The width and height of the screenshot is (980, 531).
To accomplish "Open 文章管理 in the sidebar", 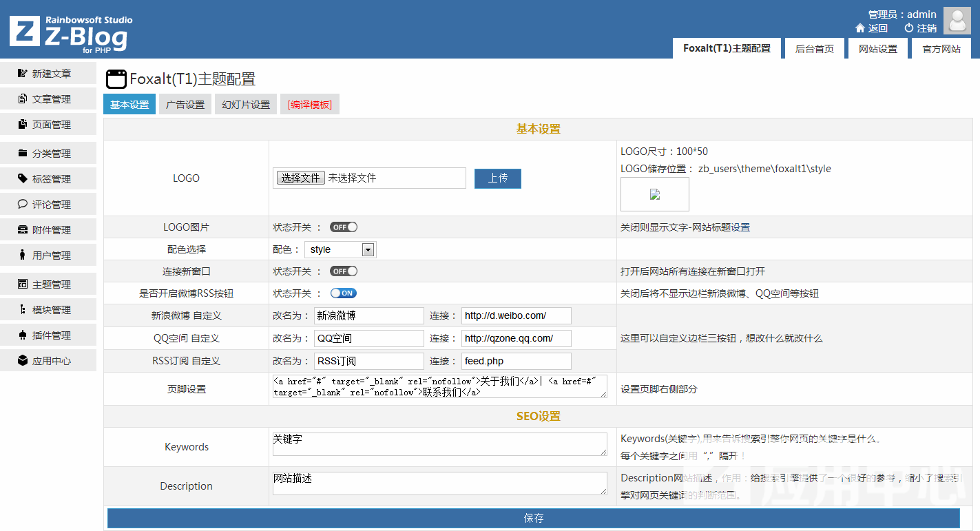I will tap(48, 99).
